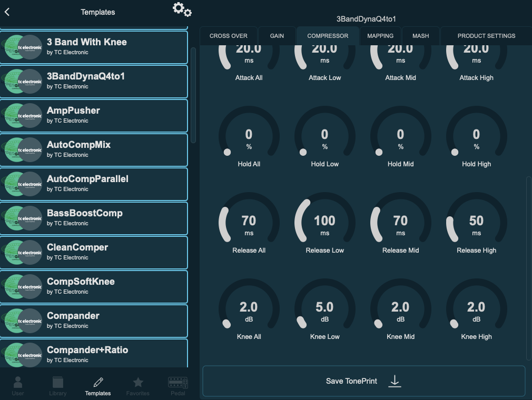This screenshot has width=532, height=400.
Task: Open the User section in bottom navigation
Action: pyautogui.click(x=17, y=385)
